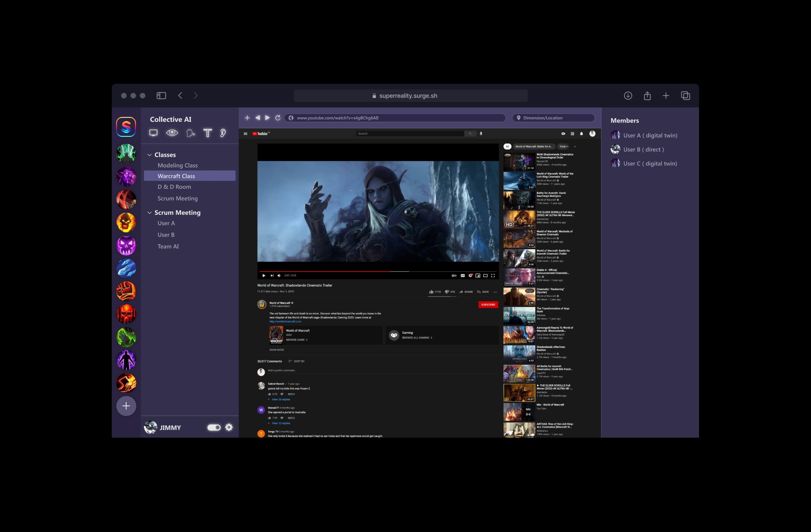Viewport: 811px width, 532px height.
Task: Click the speaking head icon
Action: 191,133
